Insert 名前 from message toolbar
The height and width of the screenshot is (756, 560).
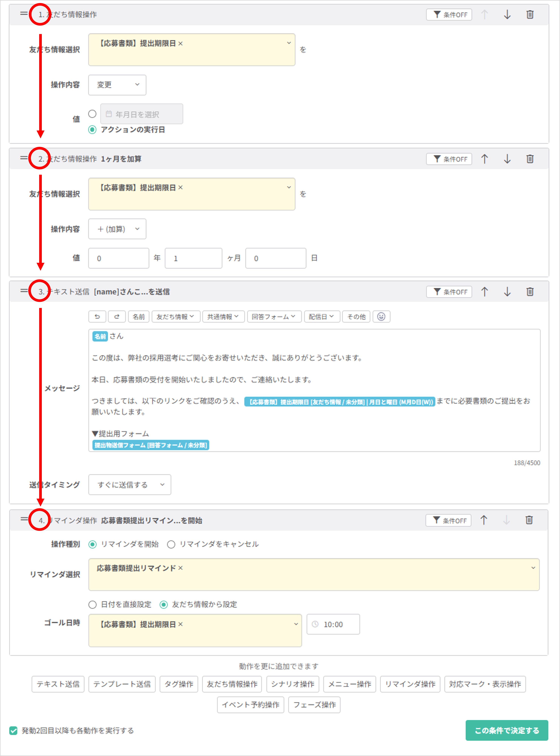tap(138, 316)
